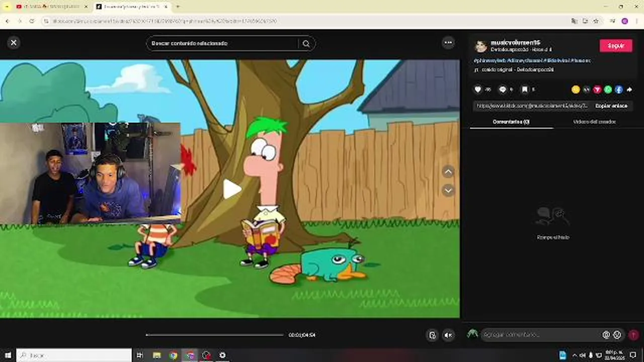This screenshot has height=362, width=644.
Task: Open Task View on the taskbar
Action: 140,355
